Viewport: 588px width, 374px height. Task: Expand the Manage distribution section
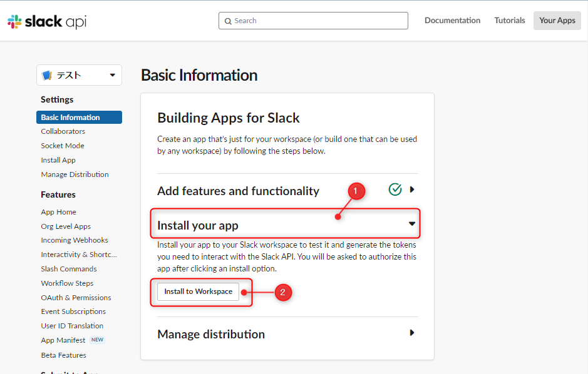412,333
